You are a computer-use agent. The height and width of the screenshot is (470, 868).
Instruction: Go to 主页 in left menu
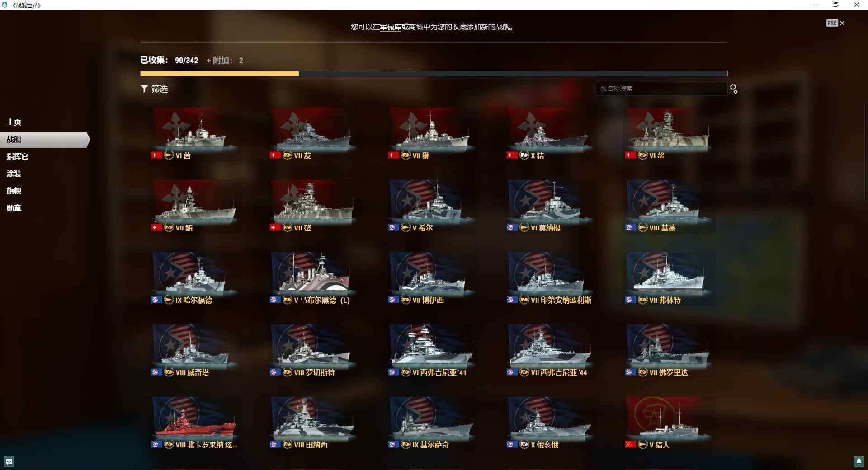click(x=14, y=122)
